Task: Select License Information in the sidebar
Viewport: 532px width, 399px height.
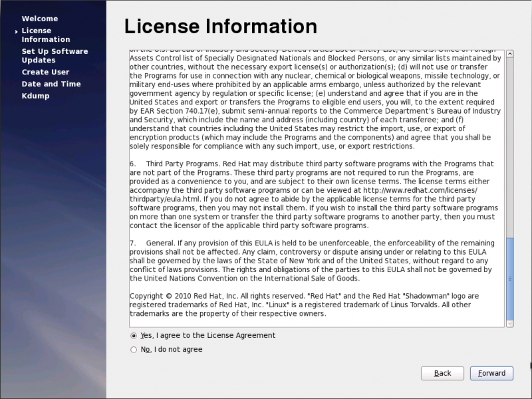Action: click(x=45, y=35)
